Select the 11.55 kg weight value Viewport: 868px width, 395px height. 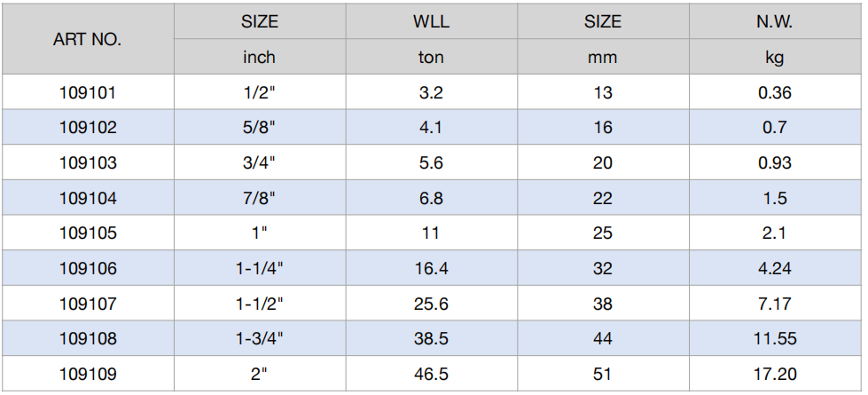[x=775, y=338]
